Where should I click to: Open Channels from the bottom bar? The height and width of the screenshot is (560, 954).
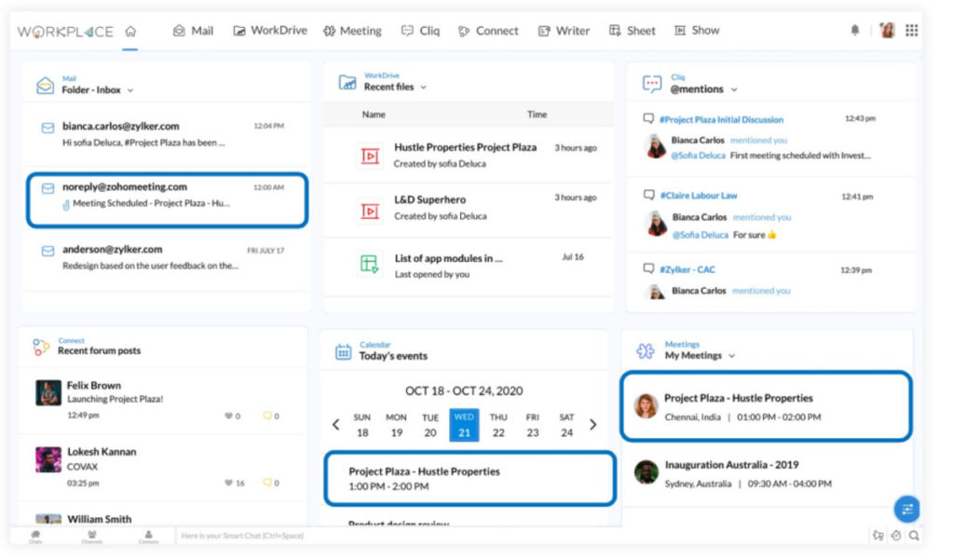(x=91, y=536)
